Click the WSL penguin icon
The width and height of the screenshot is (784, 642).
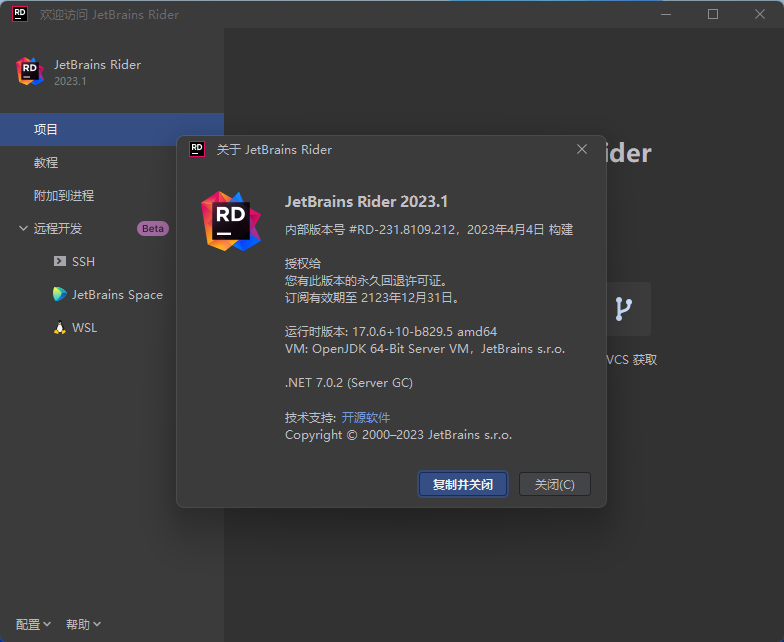tap(60, 327)
